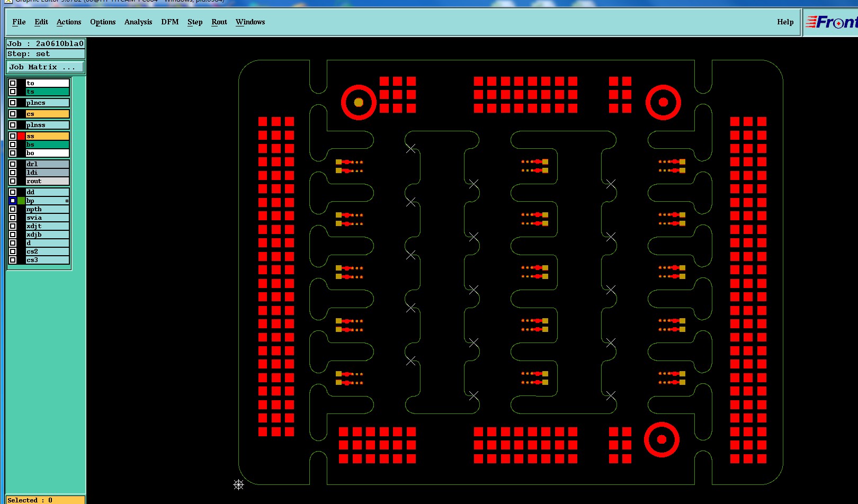
Task: Toggle the 'ts' layer checkbox
Action: coord(13,92)
